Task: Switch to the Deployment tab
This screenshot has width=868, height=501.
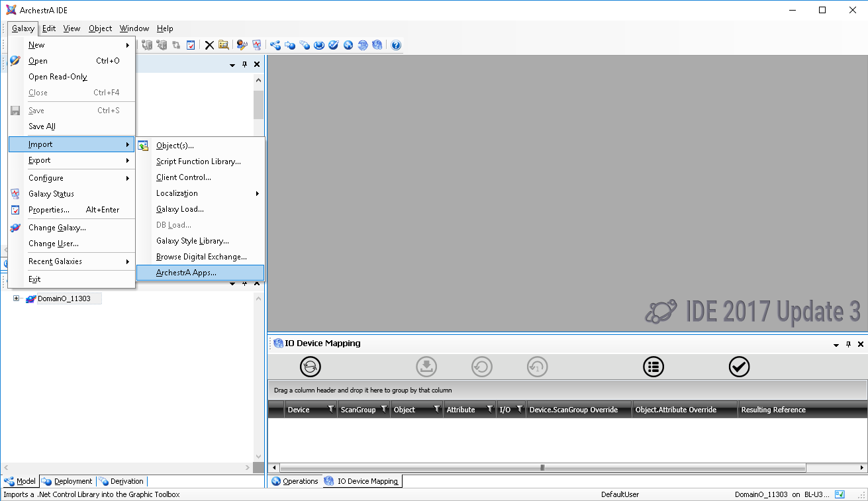Action: coord(68,481)
